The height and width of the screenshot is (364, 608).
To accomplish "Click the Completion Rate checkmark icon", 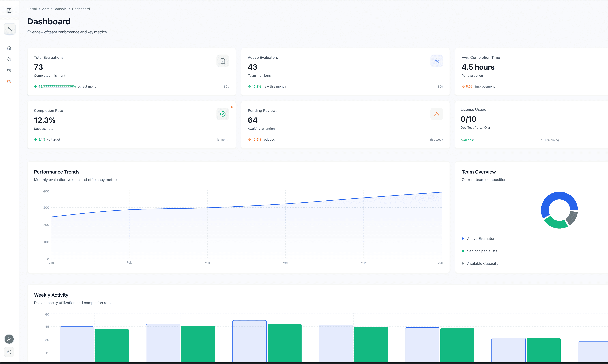I will (x=223, y=114).
